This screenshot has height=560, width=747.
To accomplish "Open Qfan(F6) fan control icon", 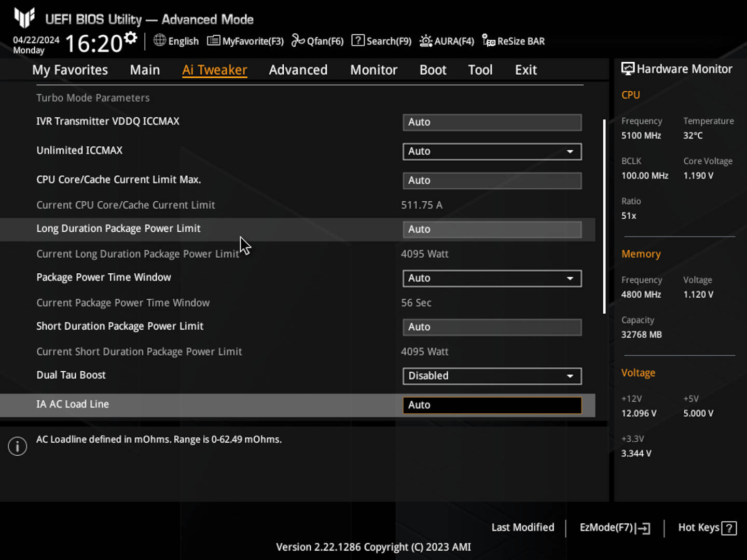I will click(298, 40).
